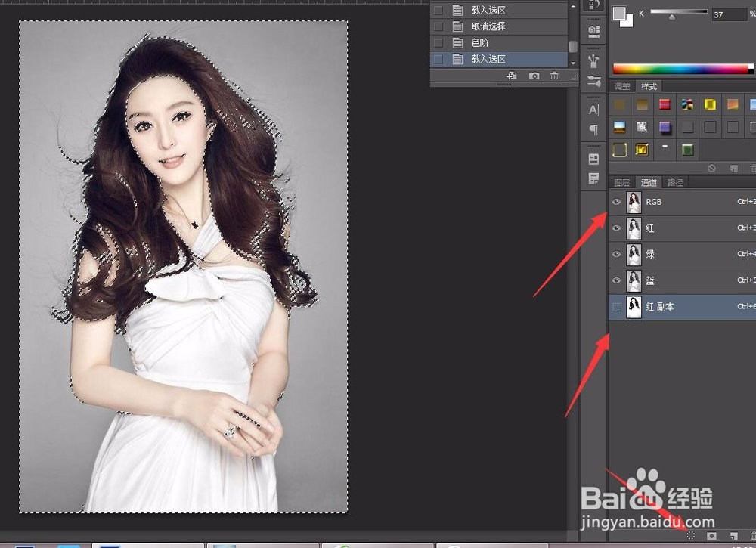Screen dimensions: 756x548
Task: Apply the orange gradient style swatch
Action: pyautogui.click(x=733, y=104)
